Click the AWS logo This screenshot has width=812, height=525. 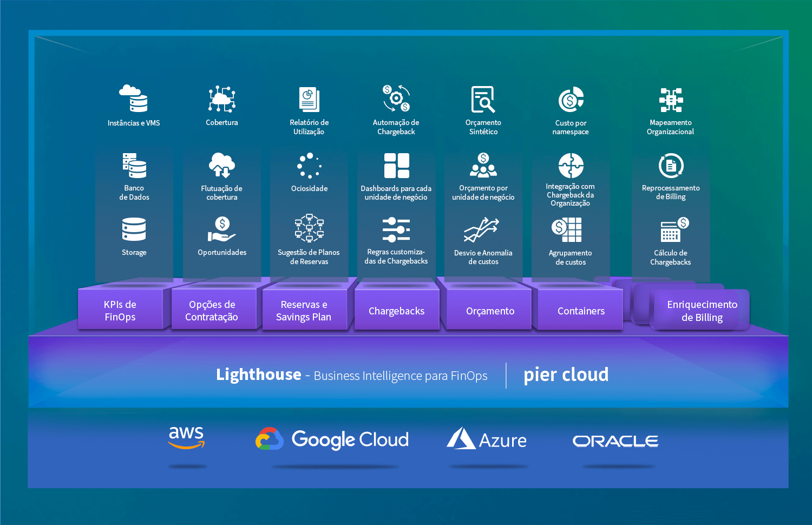(186, 437)
